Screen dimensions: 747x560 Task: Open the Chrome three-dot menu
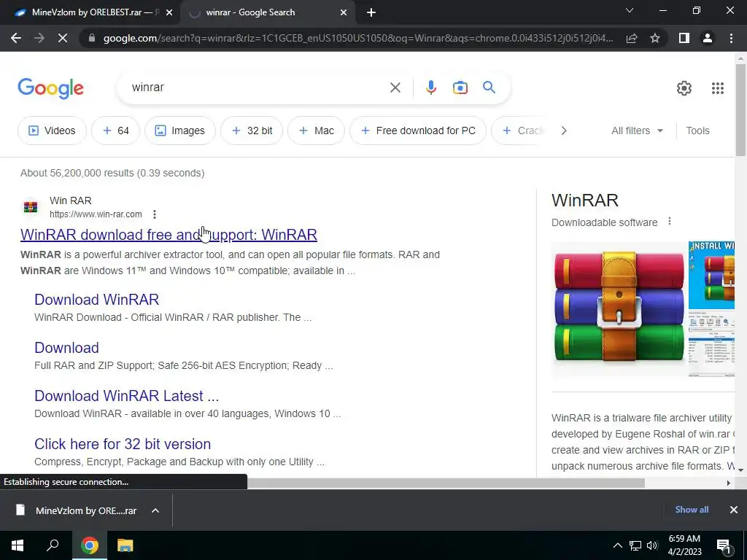click(731, 38)
